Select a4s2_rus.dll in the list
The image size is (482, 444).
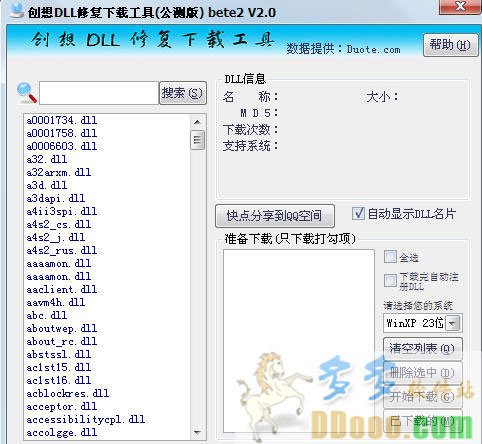click(62, 250)
